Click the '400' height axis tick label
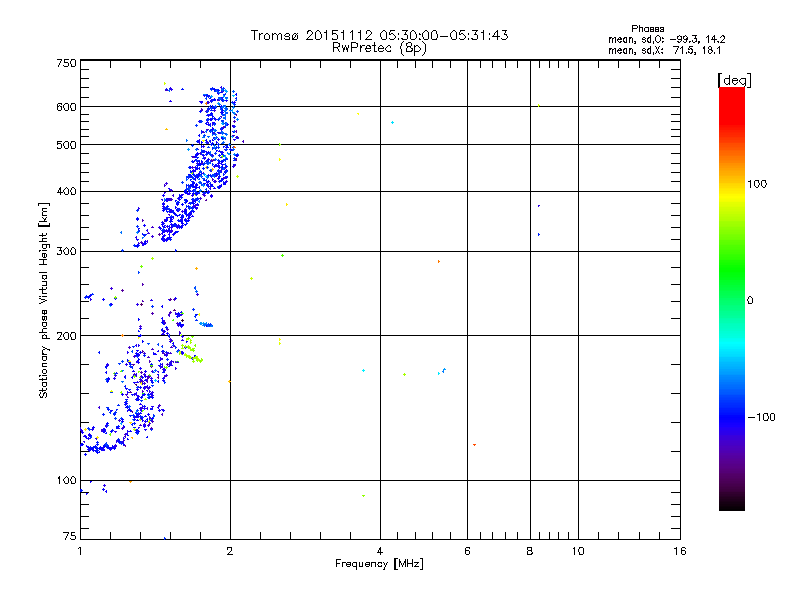Image resolution: width=800 pixels, height=600 pixels. pyautogui.click(x=66, y=192)
